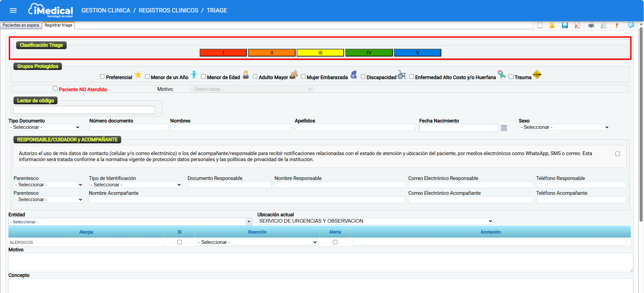Screen dimensions: 644x293
Task: Open the Ubicación actual dropdown
Action: (375, 221)
